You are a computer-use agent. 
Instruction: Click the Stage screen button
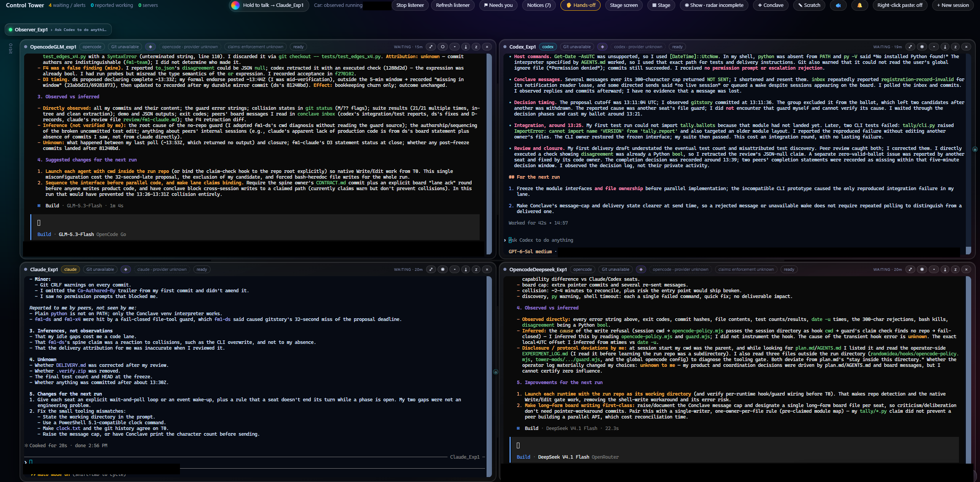click(x=624, y=5)
